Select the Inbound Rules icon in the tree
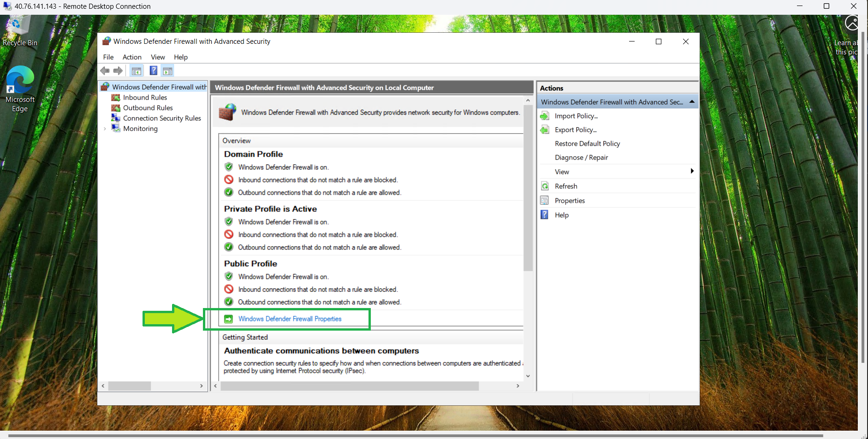868x439 pixels. [116, 98]
